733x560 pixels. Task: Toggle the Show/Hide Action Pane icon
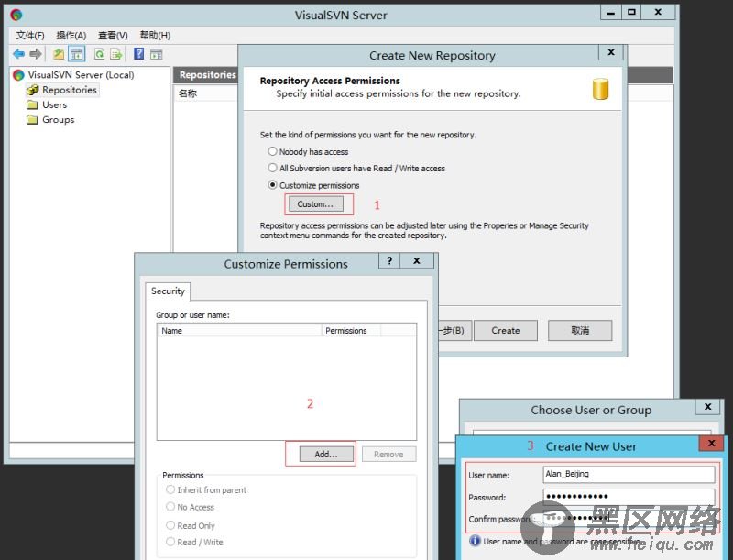156,55
